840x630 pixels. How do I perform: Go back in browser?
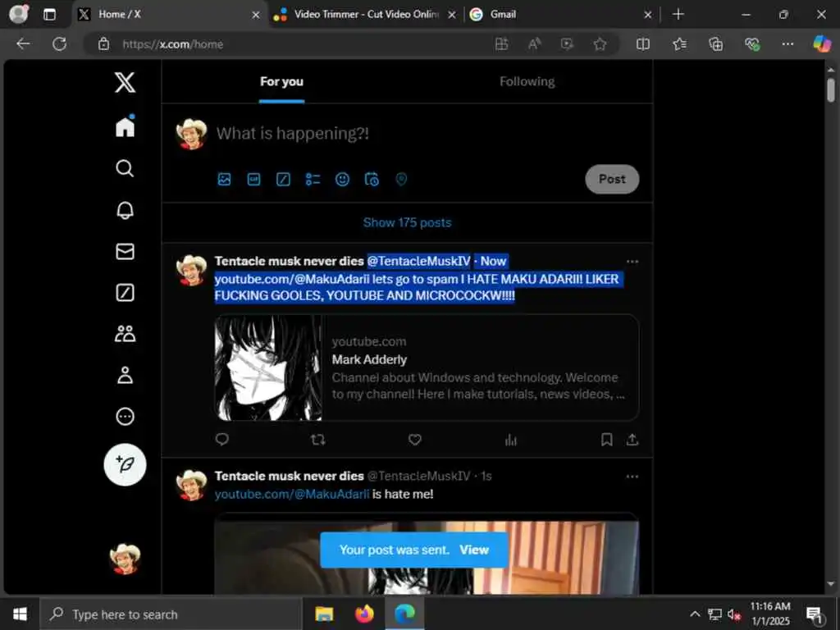[23, 44]
